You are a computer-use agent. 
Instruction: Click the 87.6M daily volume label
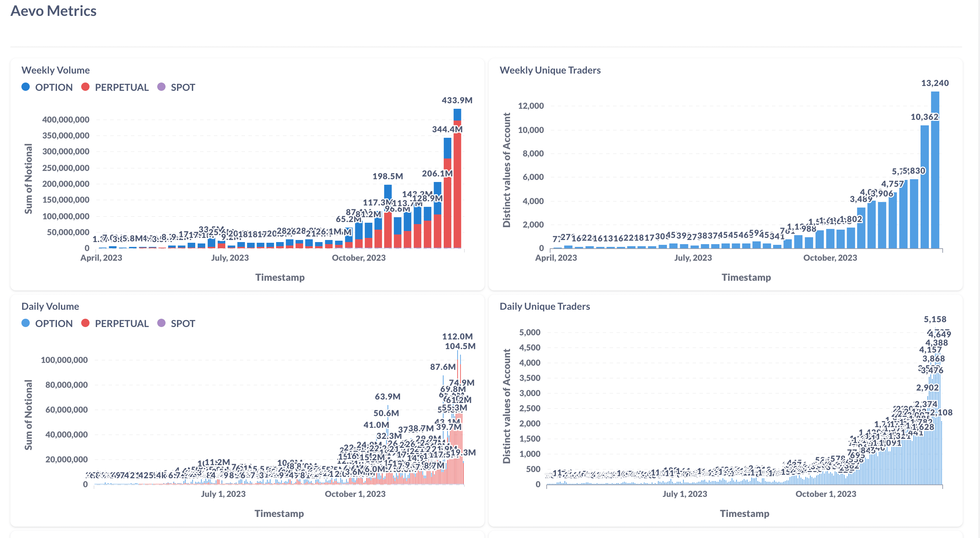442,367
